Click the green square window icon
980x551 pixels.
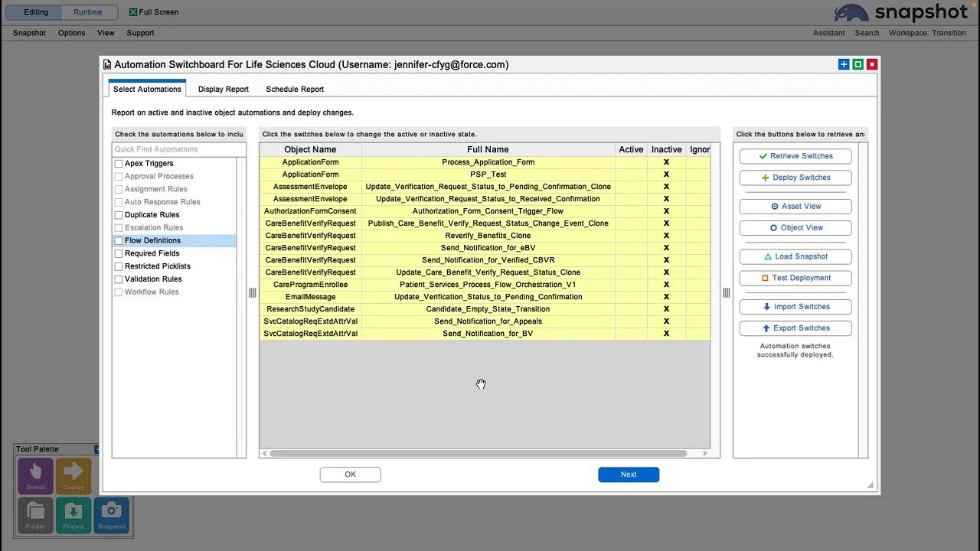(x=857, y=64)
